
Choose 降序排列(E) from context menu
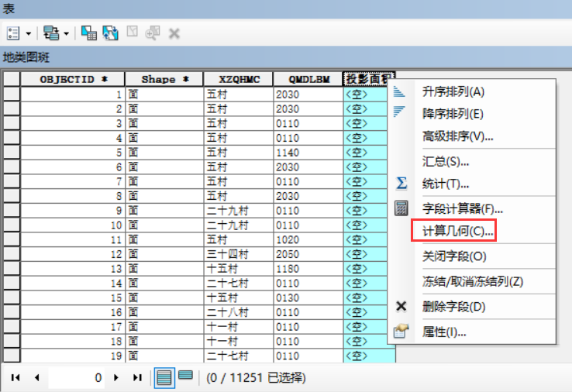click(x=453, y=114)
